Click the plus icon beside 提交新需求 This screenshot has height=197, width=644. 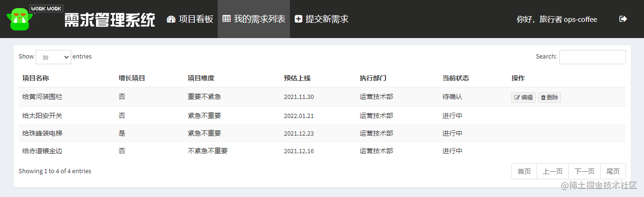298,19
